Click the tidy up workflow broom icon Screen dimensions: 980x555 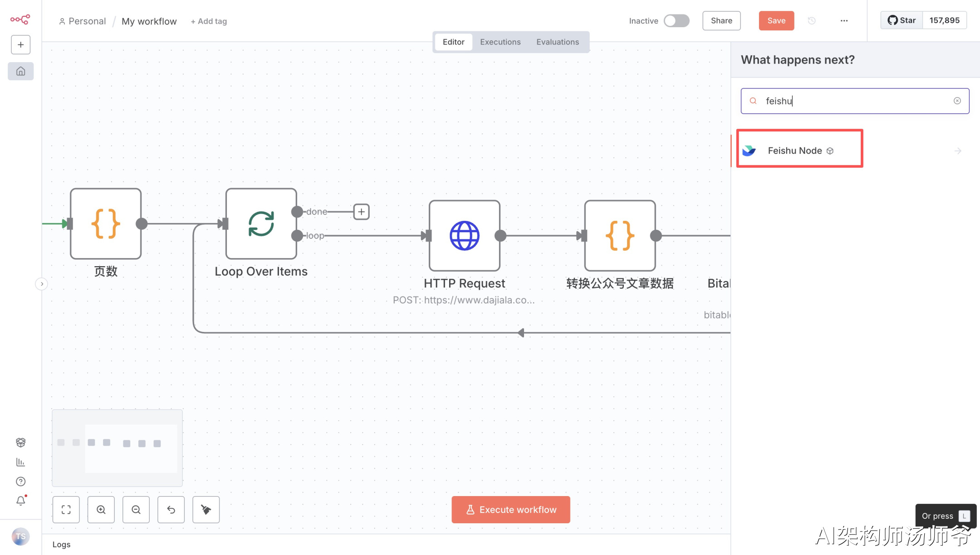pos(206,510)
